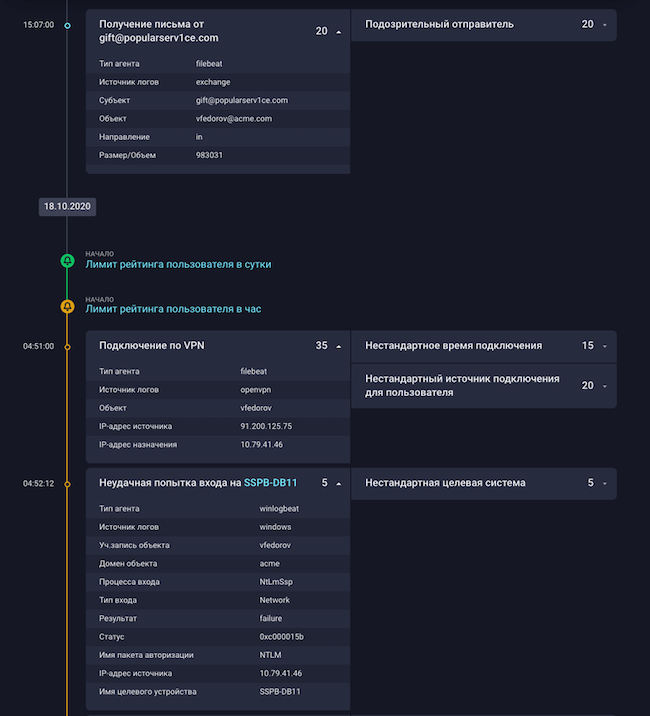This screenshot has height=716, width=650.
Task: Select the 04:52:12 timeline marker
Action: [67, 483]
